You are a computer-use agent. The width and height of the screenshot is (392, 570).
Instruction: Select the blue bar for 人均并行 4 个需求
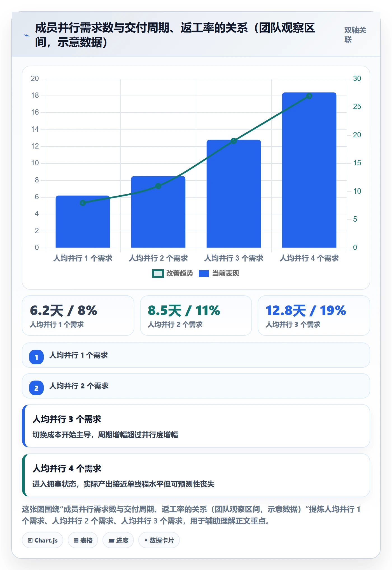click(x=309, y=170)
